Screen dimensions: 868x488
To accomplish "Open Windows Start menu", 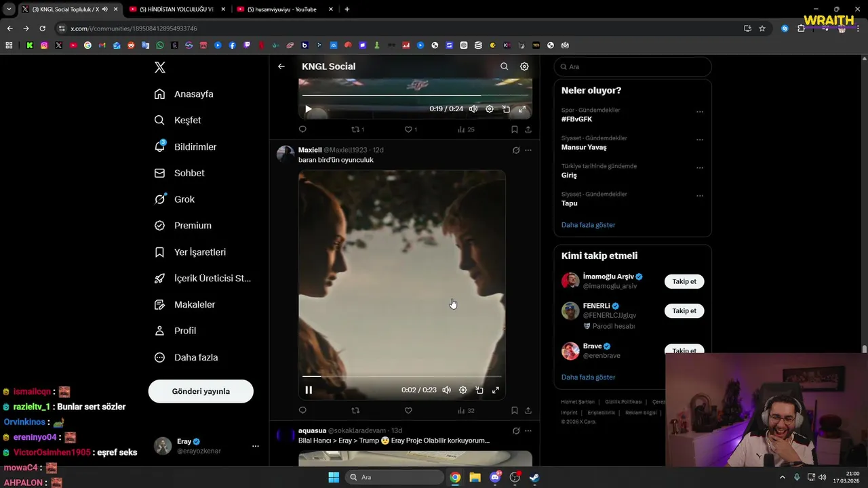I will (334, 477).
